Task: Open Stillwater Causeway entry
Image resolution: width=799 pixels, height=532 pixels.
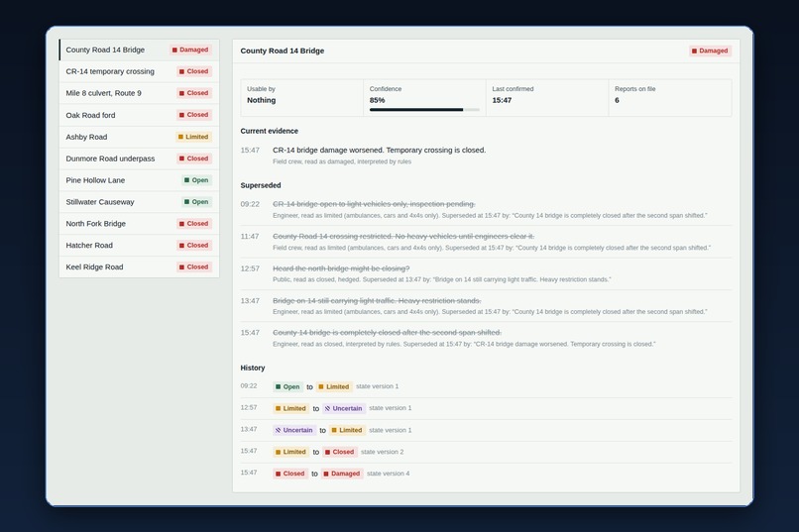Action: (x=139, y=202)
